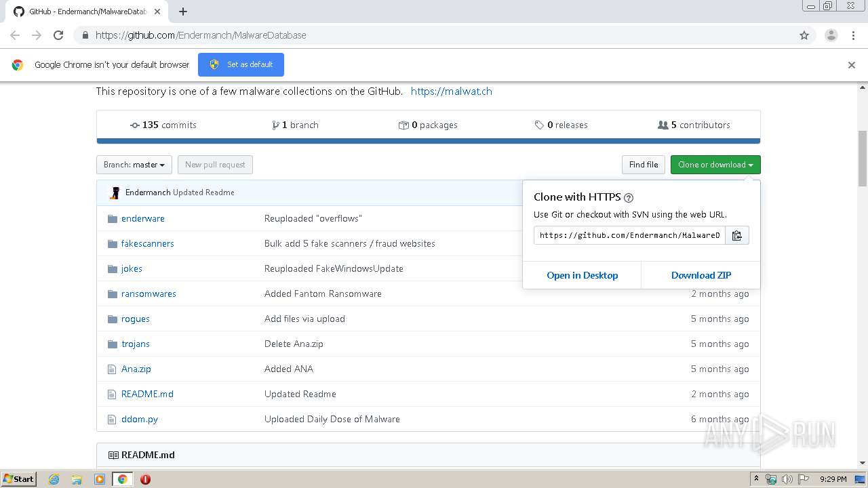Open the rogues folder
Image resolution: width=868 pixels, height=488 pixels.
[x=136, y=319]
